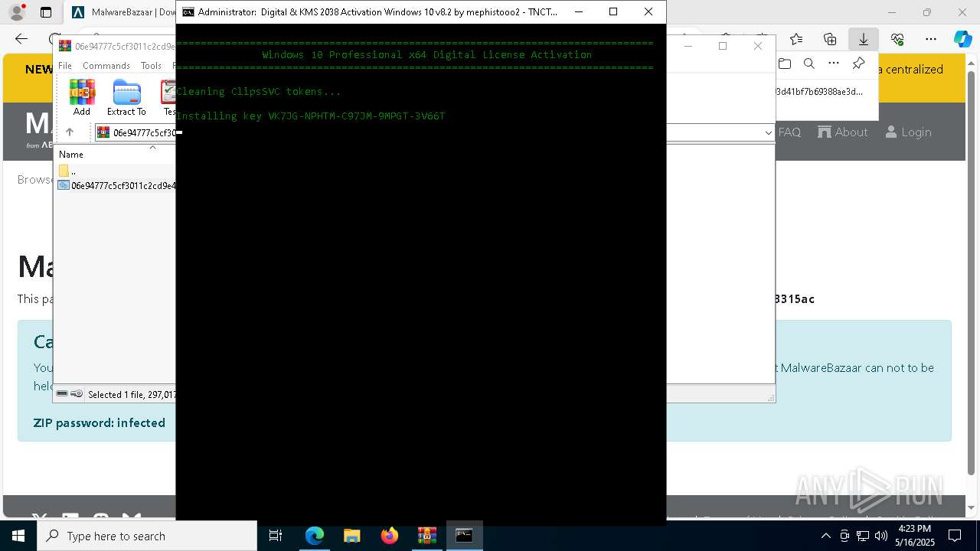Open Edge Settings and more menu
The height and width of the screenshot is (551, 980).
point(931,39)
